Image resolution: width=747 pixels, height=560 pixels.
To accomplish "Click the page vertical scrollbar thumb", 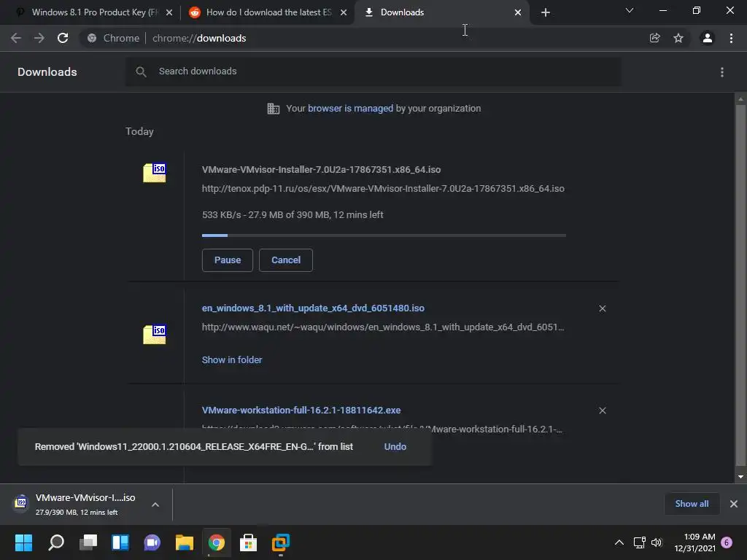I will pos(740,286).
